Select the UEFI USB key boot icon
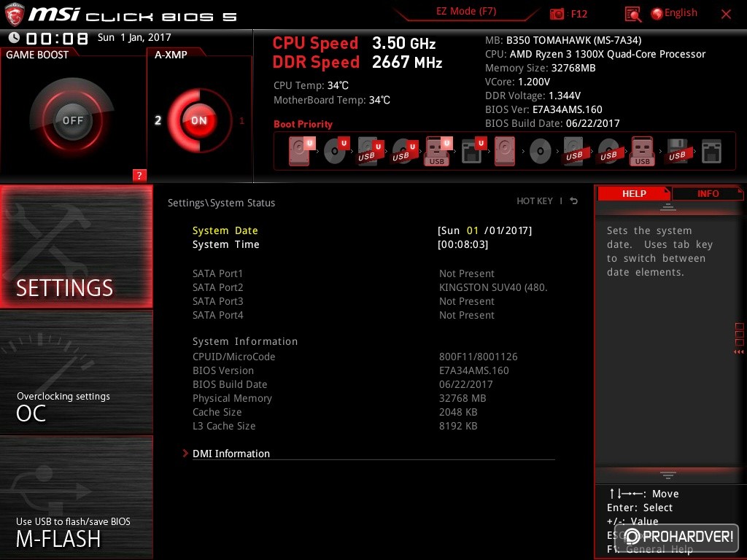The width and height of the screenshot is (747, 560). point(438,151)
